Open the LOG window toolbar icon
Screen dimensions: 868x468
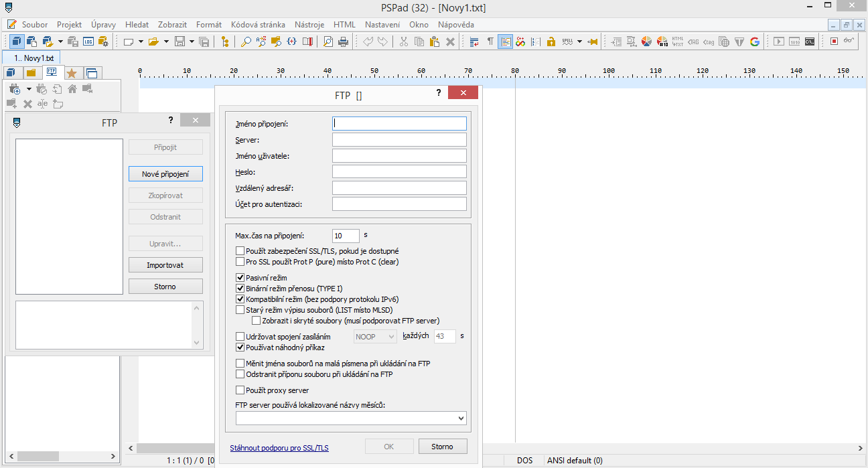click(88, 42)
